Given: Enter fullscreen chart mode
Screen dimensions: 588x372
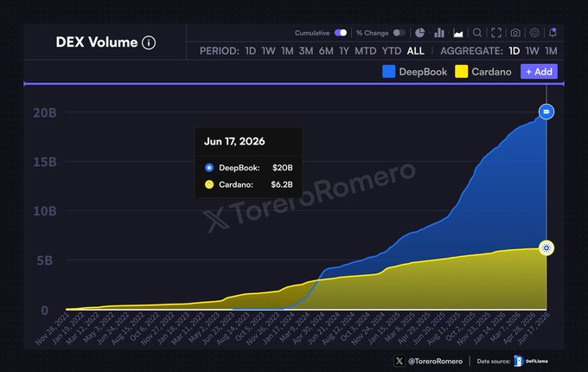Looking at the screenshot, I should [496, 33].
